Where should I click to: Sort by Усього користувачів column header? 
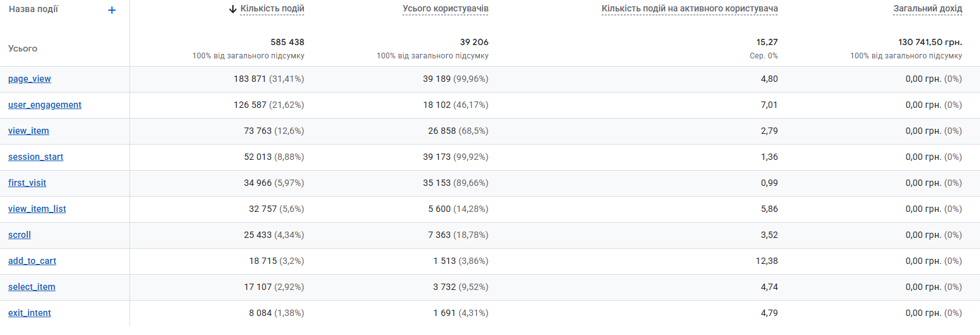click(x=446, y=9)
